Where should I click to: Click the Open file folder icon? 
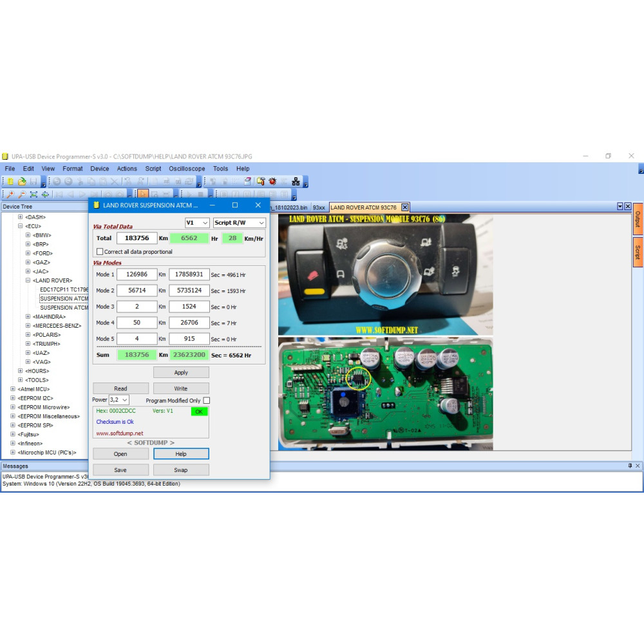pyautogui.click(x=22, y=182)
